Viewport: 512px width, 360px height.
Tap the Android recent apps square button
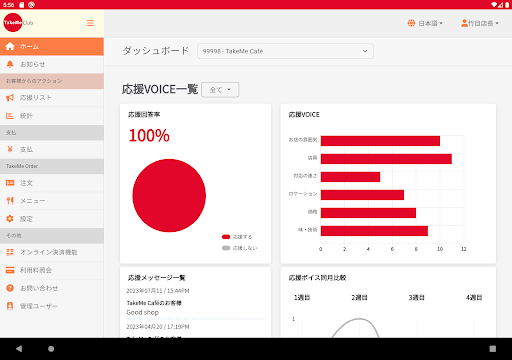(493, 349)
